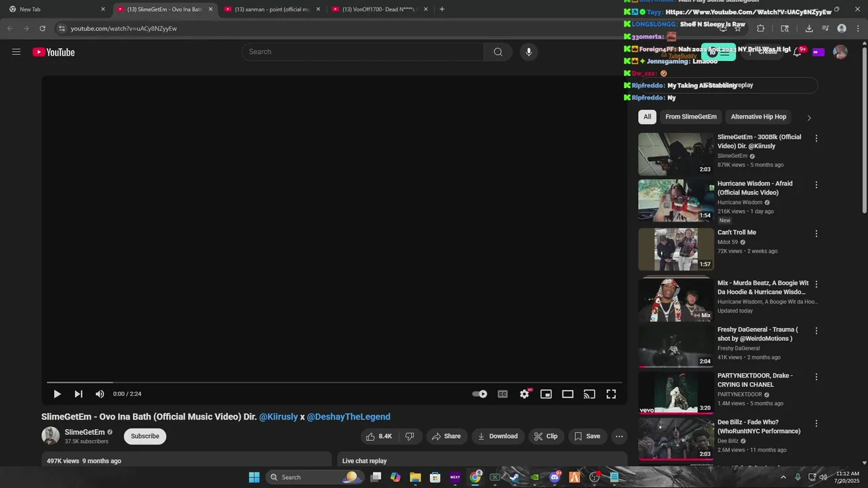The image size is (868, 488).
Task: Open more actions ellipsis under video
Action: click(x=619, y=436)
